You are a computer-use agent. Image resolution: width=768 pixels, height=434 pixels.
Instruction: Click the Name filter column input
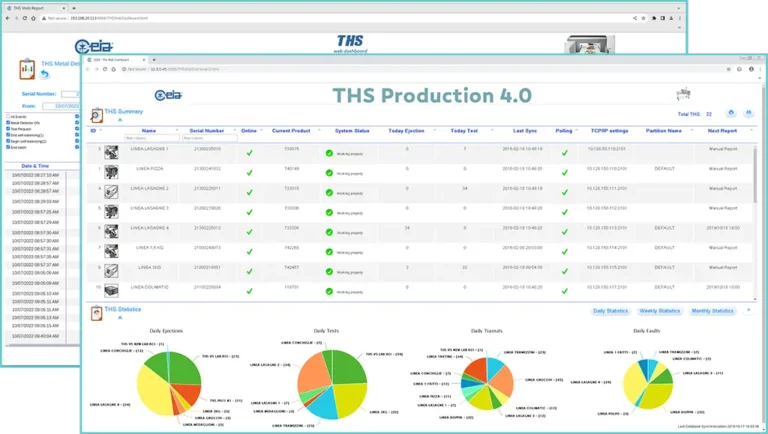[x=152, y=138]
